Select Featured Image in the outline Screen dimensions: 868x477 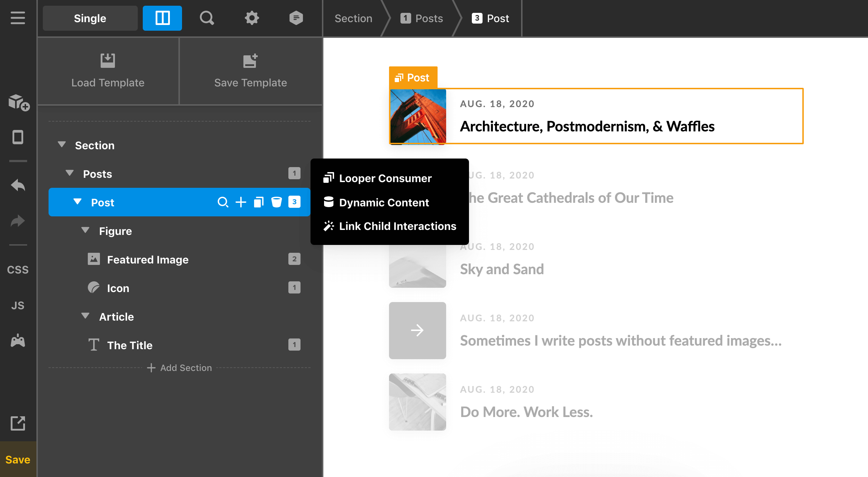147,260
